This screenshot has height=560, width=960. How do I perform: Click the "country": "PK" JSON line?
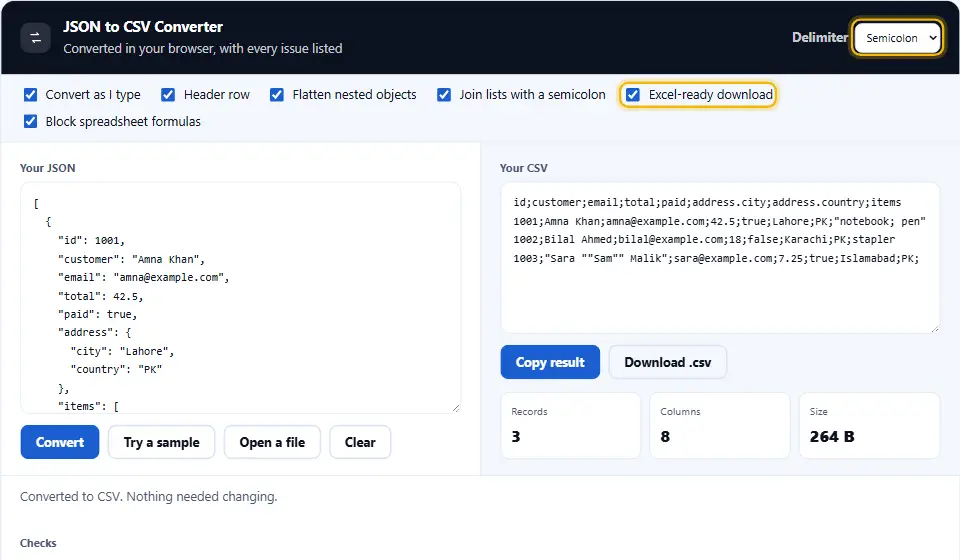point(116,369)
